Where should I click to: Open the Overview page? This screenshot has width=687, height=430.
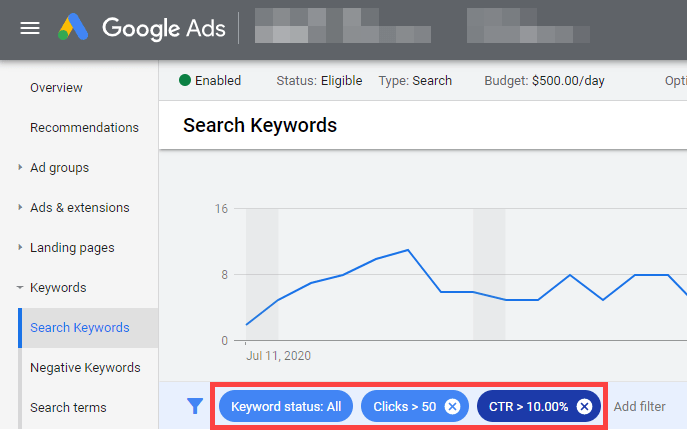point(56,88)
